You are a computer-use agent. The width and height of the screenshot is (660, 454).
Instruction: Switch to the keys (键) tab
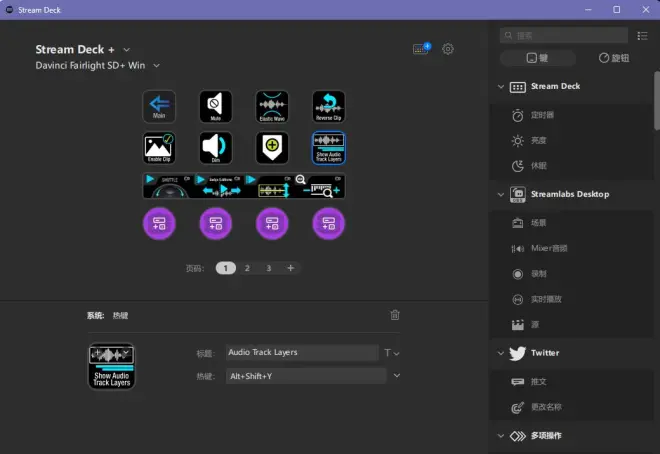point(538,58)
